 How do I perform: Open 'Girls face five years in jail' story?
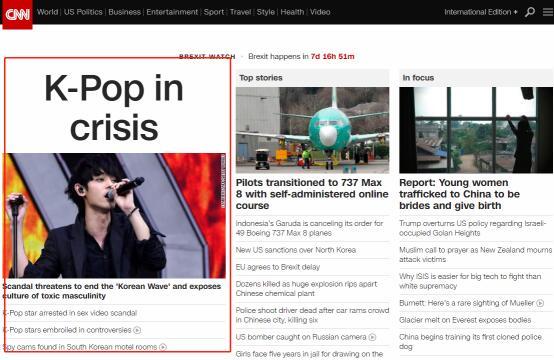pos(309,354)
